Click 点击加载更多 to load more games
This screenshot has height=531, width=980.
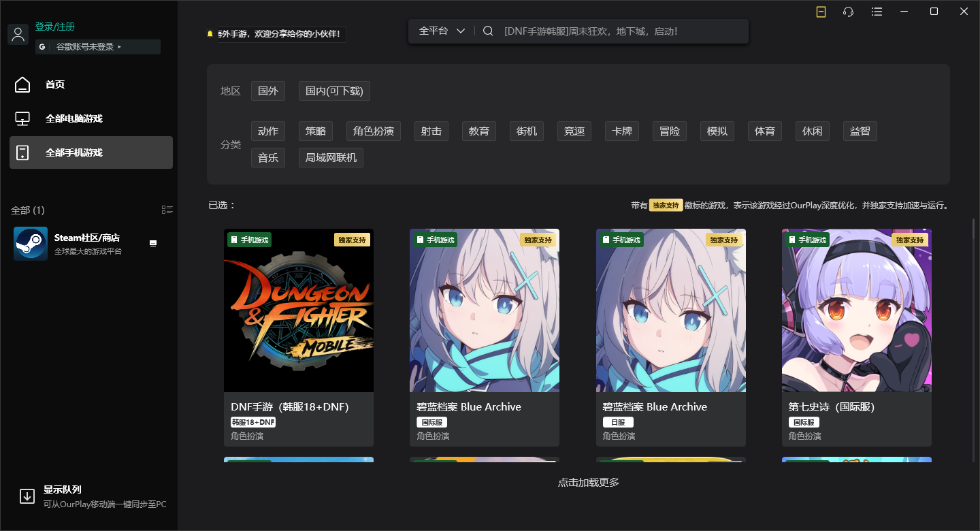tap(587, 482)
